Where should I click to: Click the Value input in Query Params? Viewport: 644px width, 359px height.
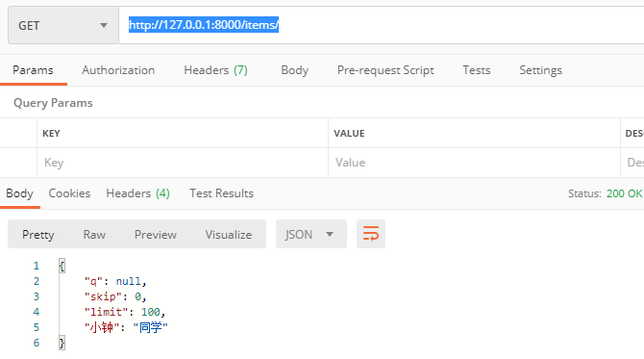pyautogui.click(x=474, y=163)
